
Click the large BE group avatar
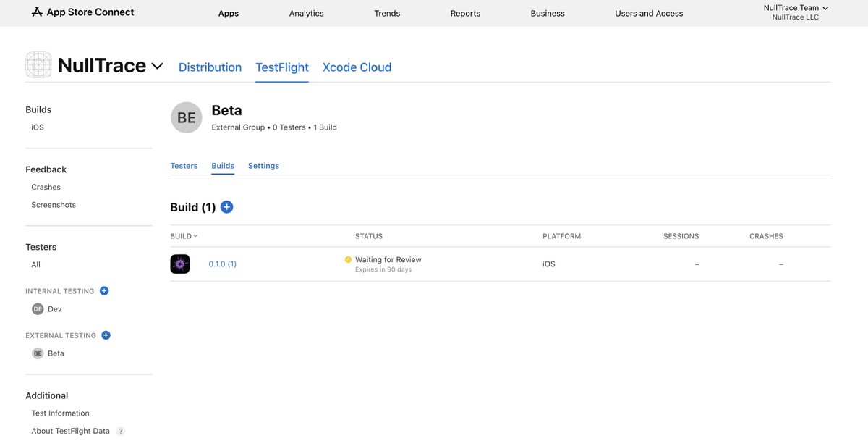click(x=187, y=117)
